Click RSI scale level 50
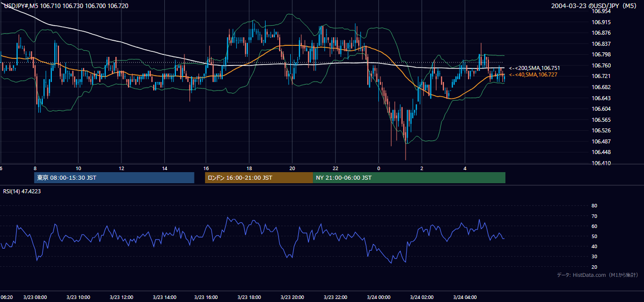The image size is (644, 302). [594, 236]
